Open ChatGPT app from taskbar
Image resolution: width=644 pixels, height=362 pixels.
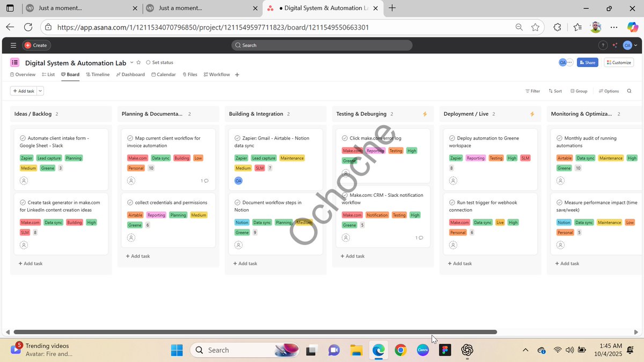pyautogui.click(x=467, y=350)
